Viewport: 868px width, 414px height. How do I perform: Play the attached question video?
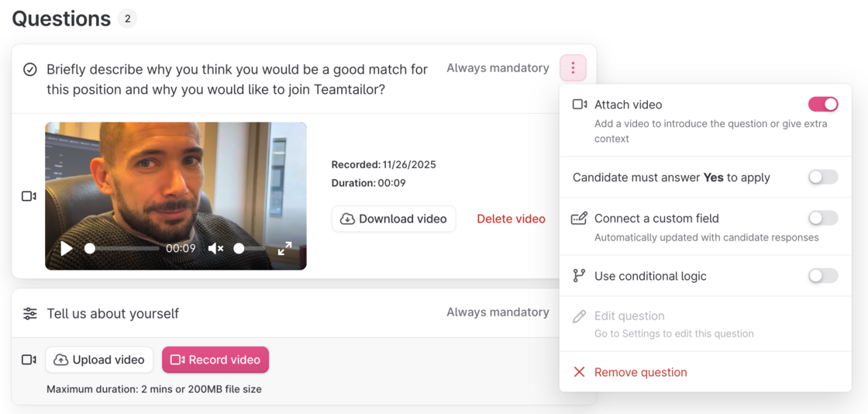tap(67, 249)
